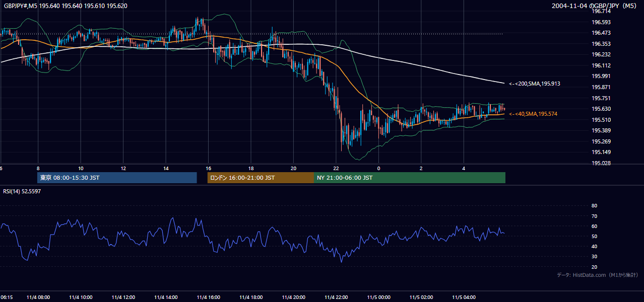
Task: Click hour tick 18 under price chart
Action: point(251,168)
